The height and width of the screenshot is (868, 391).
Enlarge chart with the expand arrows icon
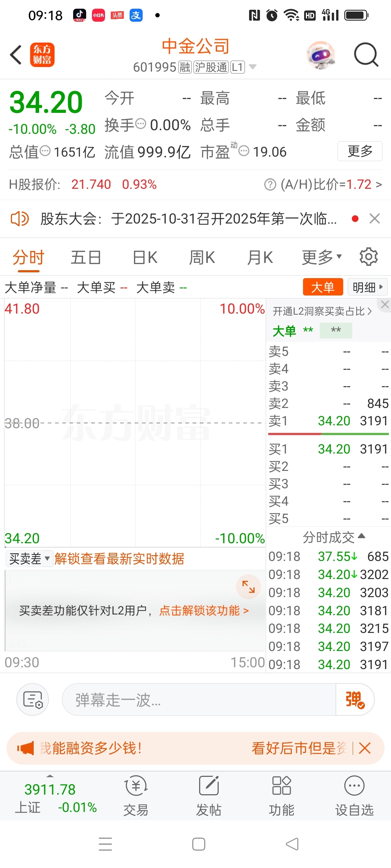pyautogui.click(x=248, y=587)
